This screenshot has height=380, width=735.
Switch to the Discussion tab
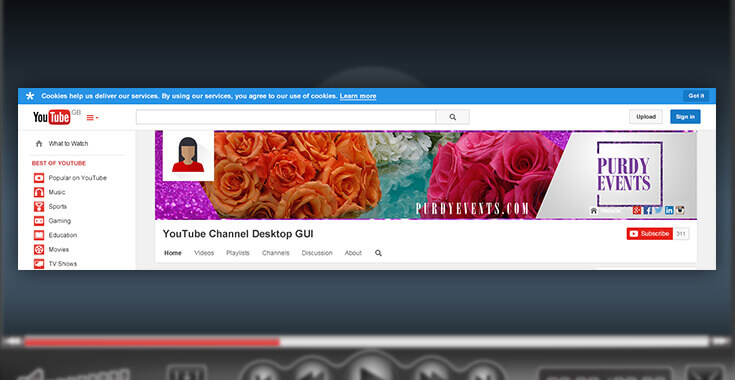(317, 253)
